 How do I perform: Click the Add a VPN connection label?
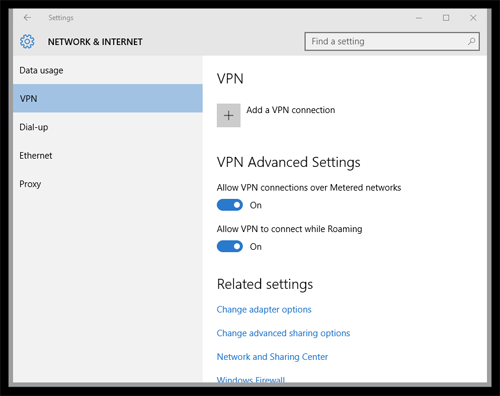291,110
